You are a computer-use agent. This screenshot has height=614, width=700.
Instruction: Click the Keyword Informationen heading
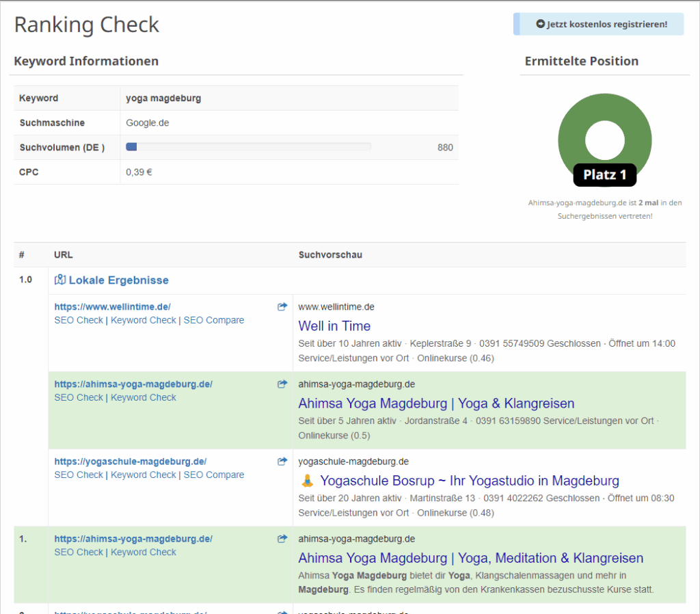tap(86, 61)
